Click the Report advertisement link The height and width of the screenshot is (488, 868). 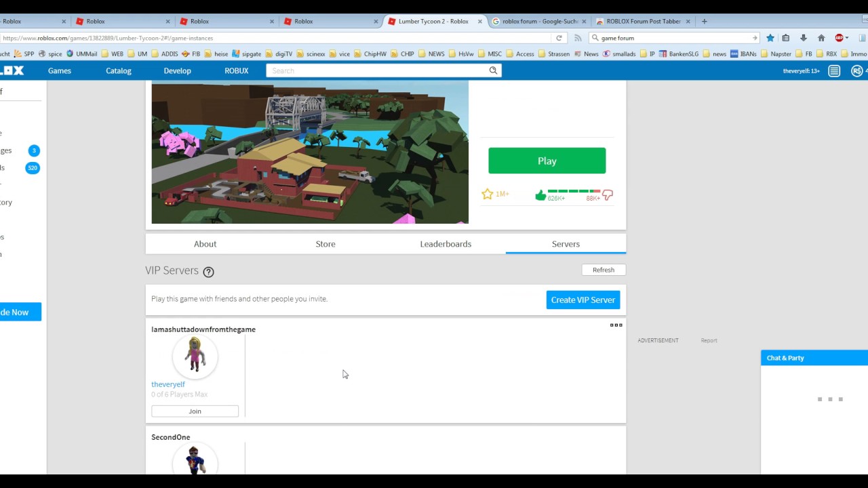(x=709, y=340)
